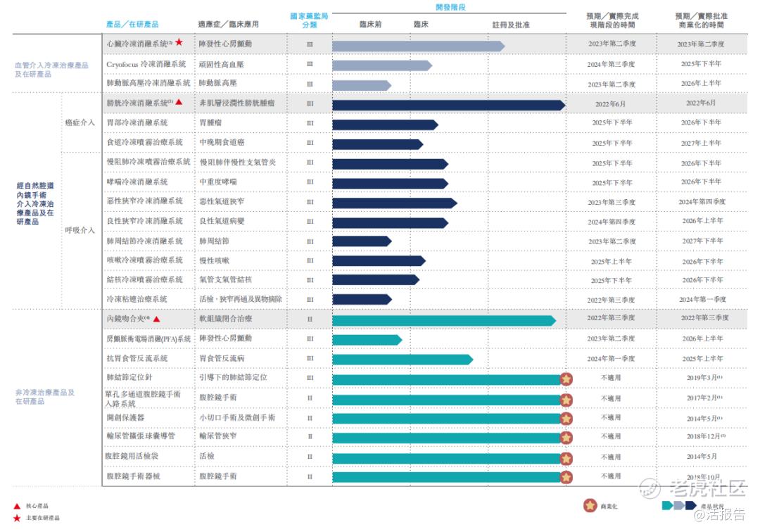Click the red triangle beside 內鏡吻合夾
Screen dimensions: 760x532
point(156,319)
